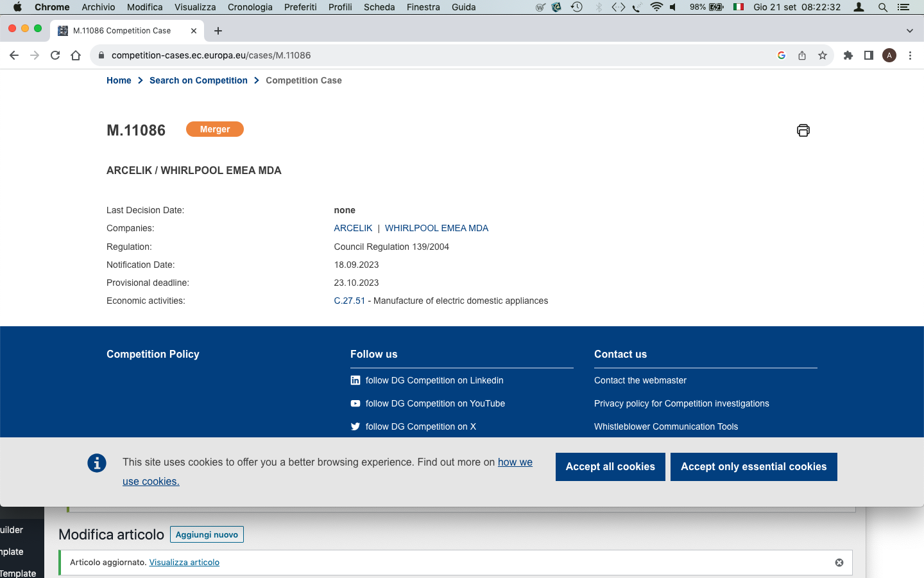Open the Wi-Fi status menu

[656, 7]
